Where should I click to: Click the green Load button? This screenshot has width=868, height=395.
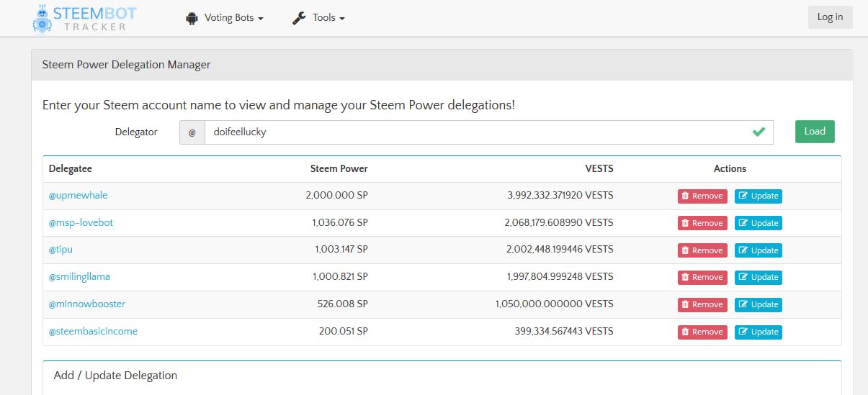(x=814, y=132)
